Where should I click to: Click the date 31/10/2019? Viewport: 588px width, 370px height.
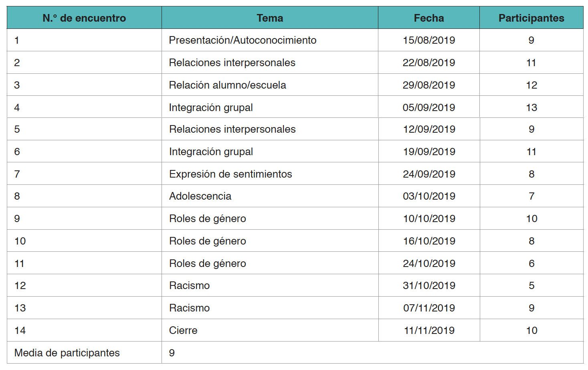click(429, 285)
